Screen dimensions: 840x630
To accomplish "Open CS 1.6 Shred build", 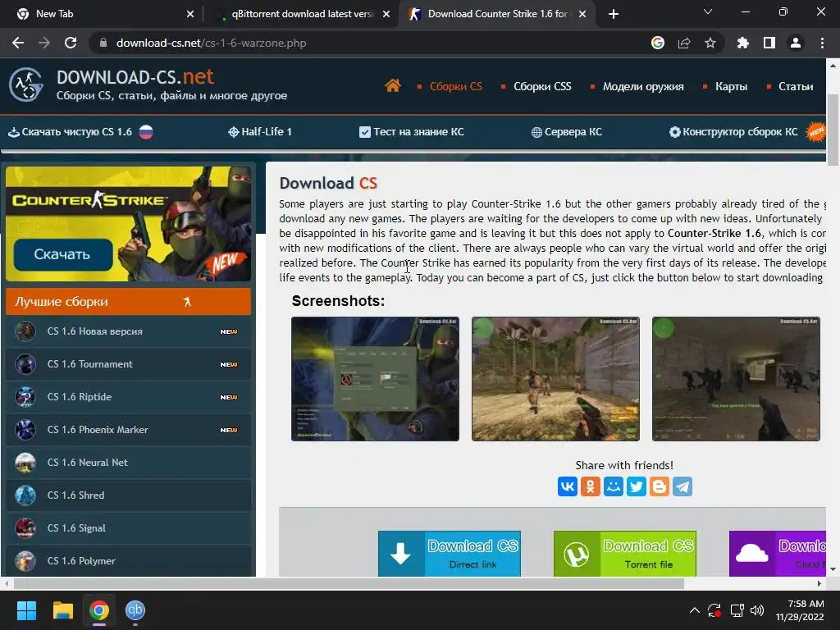I will [x=128, y=495].
